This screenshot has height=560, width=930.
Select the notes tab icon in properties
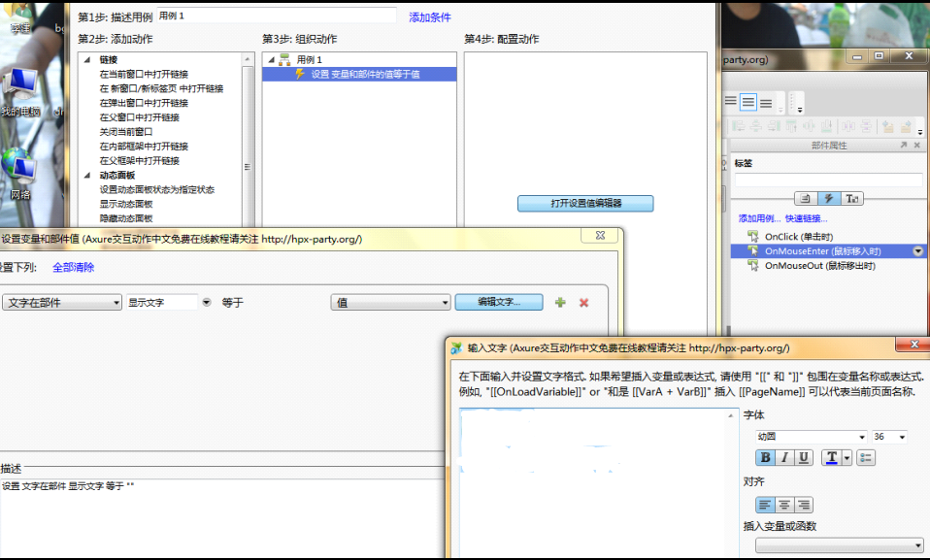tap(806, 199)
